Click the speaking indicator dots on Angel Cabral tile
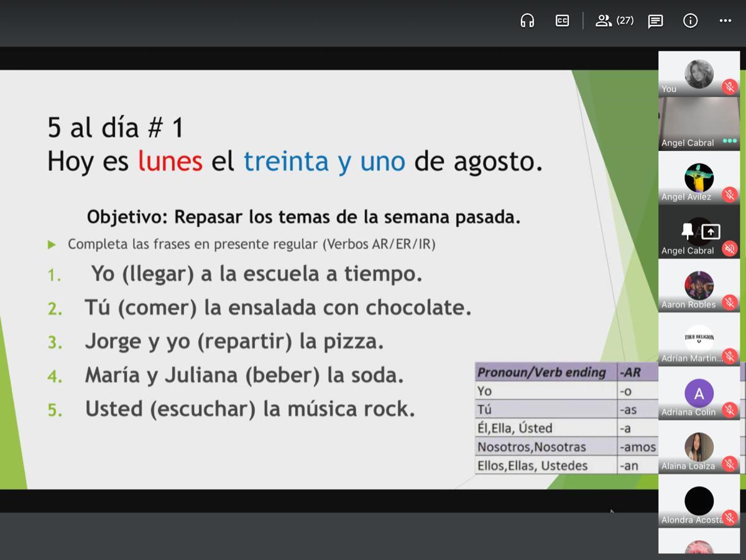Screen dimensions: 746x560 (729, 141)
